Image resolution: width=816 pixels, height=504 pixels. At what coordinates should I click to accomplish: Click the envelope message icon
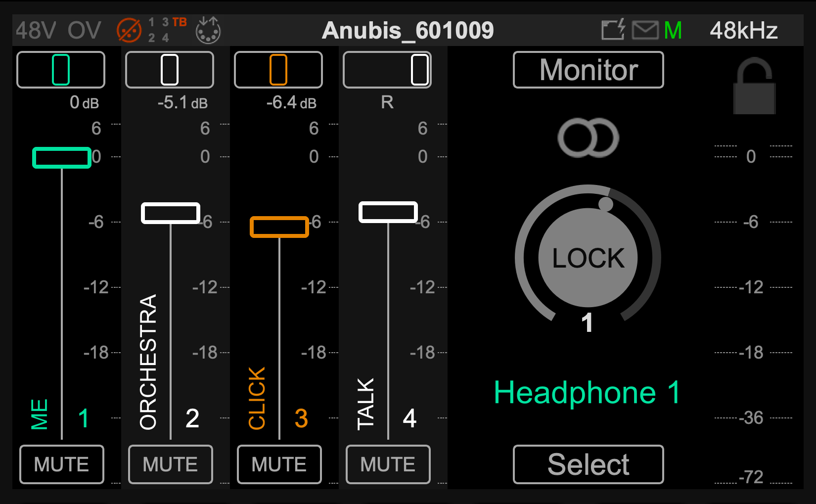pyautogui.click(x=645, y=31)
